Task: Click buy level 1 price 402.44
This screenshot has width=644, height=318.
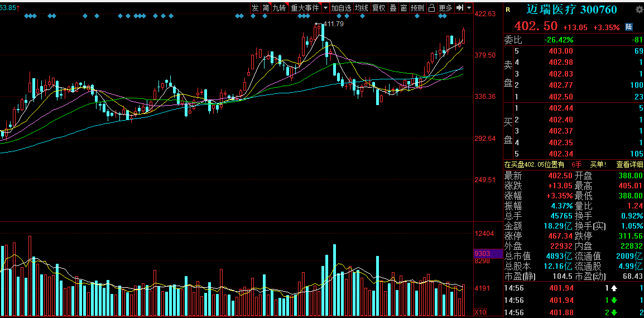Action: point(562,108)
